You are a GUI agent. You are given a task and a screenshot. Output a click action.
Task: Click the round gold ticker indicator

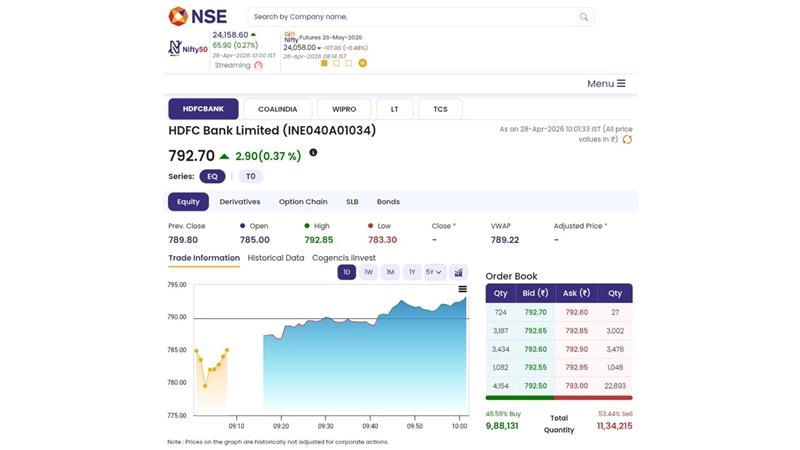(362, 63)
